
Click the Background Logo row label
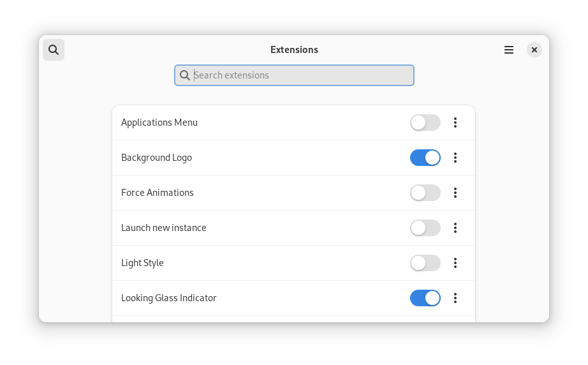click(156, 158)
